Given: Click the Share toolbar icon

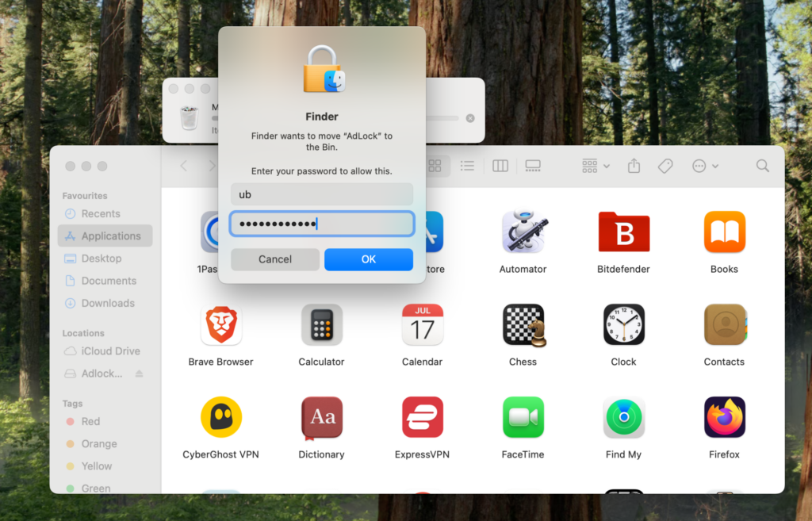Looking at the screenshot, I should pos(634,166).
